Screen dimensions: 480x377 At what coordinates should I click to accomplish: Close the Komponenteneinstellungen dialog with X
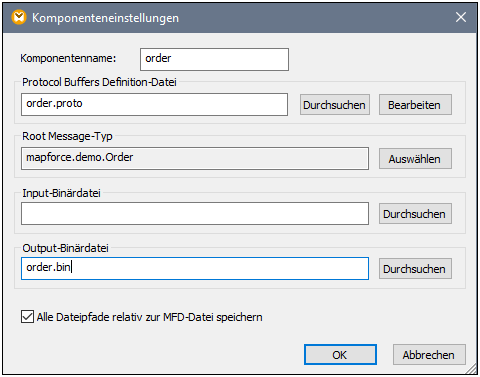tap(461, 17)
